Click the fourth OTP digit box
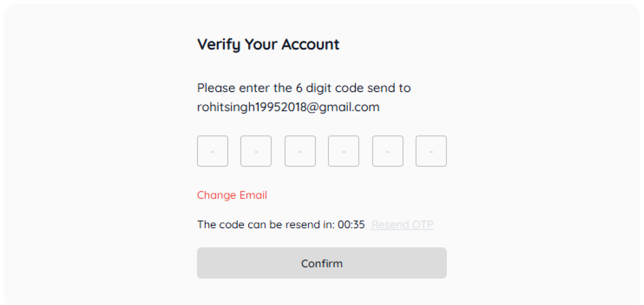The height and width of the screenshot is (305, 644). 343,151
